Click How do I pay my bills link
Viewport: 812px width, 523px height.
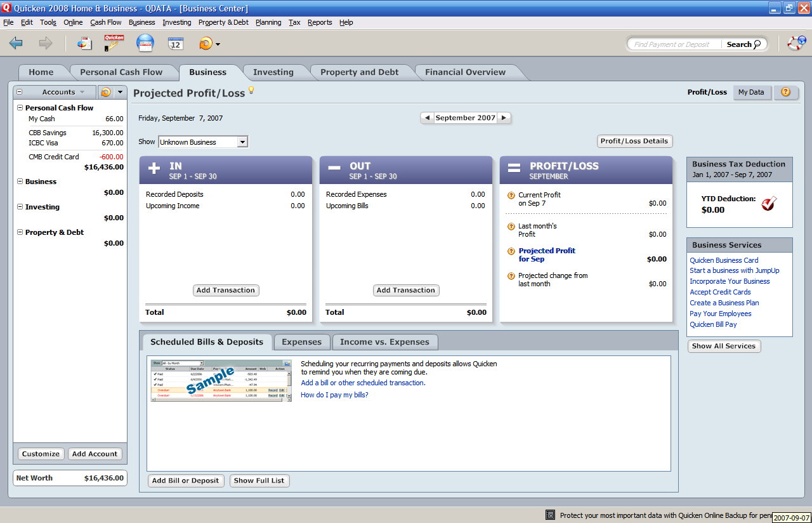[x=334, y=395]
